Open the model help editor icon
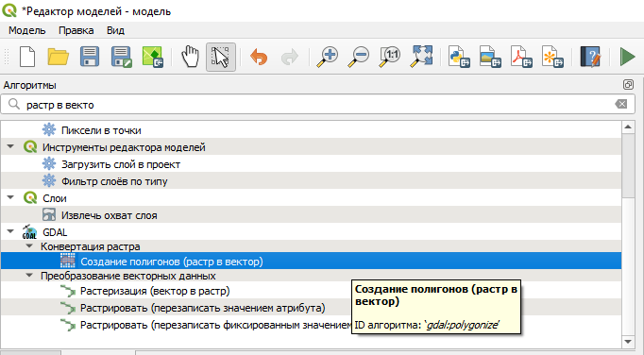Viewport: 644px width, 355px height. (590, 57)
